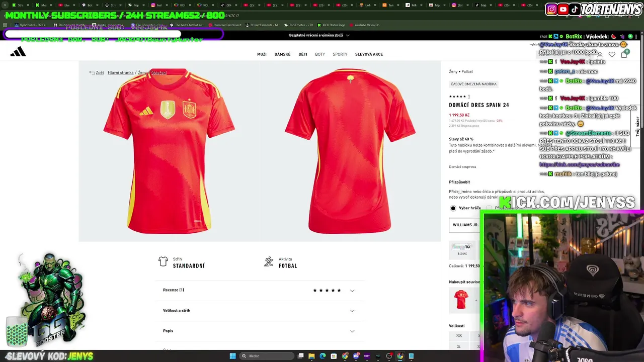Image resolution: width=644 pixels, height=362 pixels.
Task: Select the Vyber hráče radio button
Action: point(453,208)
